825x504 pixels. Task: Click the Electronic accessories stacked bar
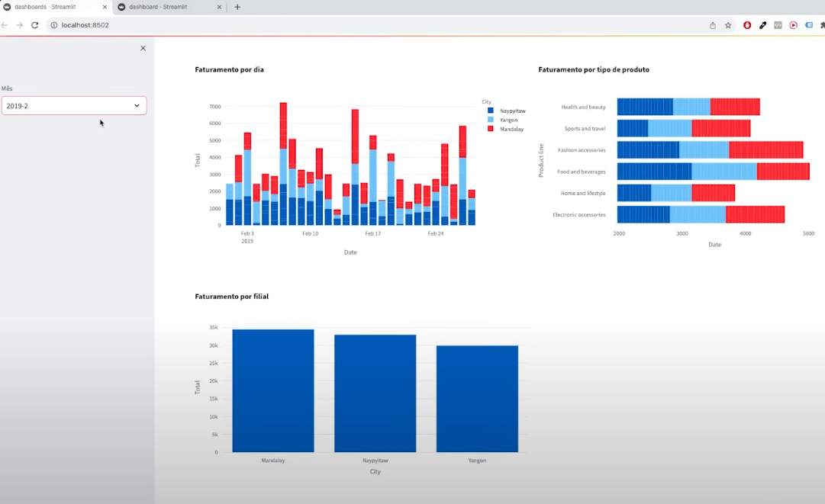(701, 214)
